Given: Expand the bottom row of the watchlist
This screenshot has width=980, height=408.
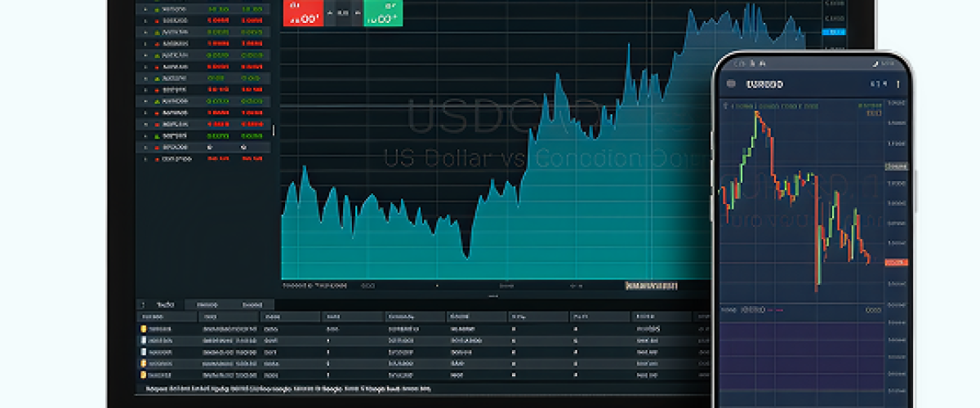Looking at the screenshot, I should 145,159.
